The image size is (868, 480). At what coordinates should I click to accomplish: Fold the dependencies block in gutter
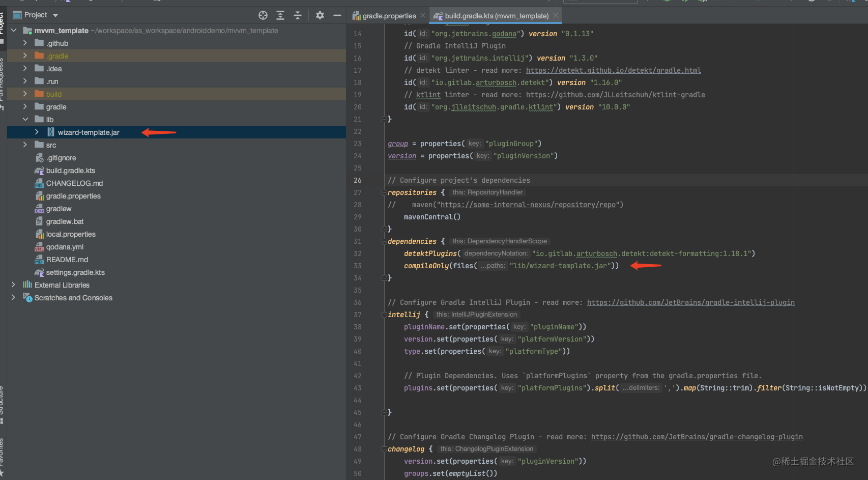(384, 241)
